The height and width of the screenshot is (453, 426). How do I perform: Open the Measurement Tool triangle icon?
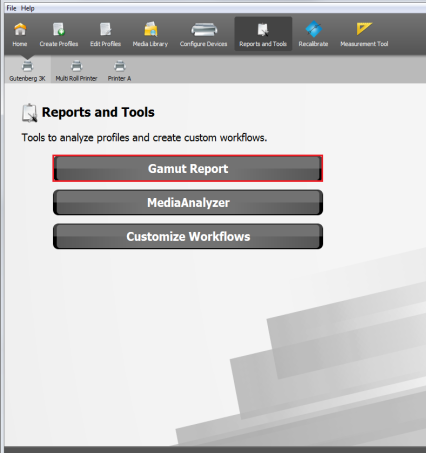tap(364, 29)
